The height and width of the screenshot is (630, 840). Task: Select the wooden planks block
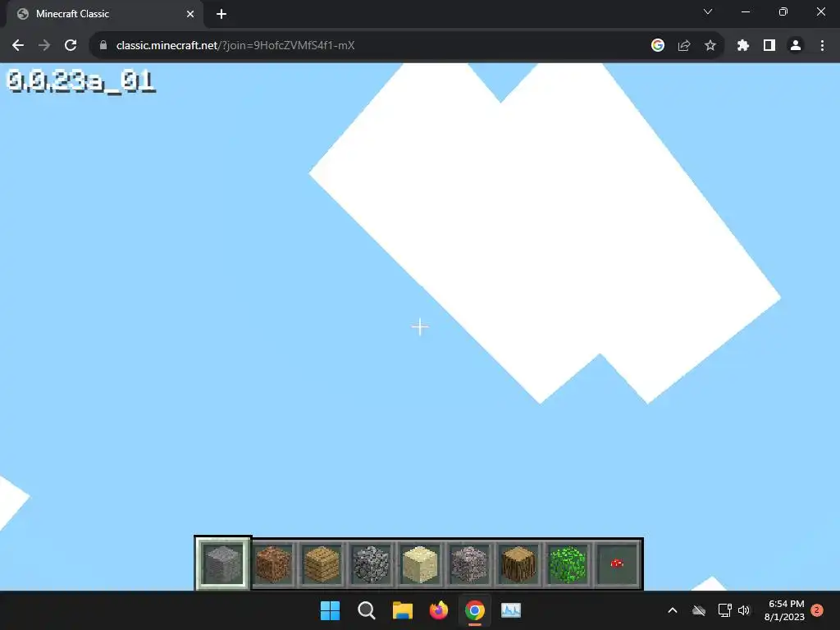(322, 564)
